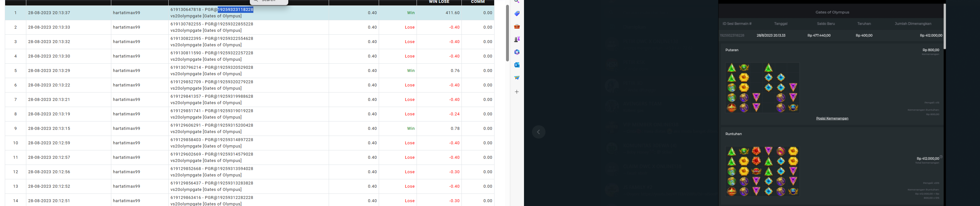Open the Shopping tag icon in the sidebar
The width and height of the screenshot is (980, 206).
[x=517, y=13]
